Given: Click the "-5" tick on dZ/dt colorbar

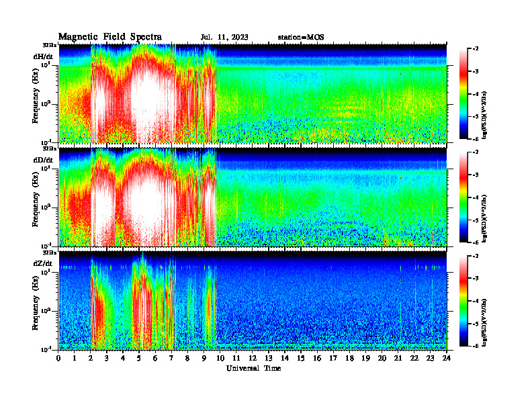Looking at the screenshot, I should (x=476, y=324).
